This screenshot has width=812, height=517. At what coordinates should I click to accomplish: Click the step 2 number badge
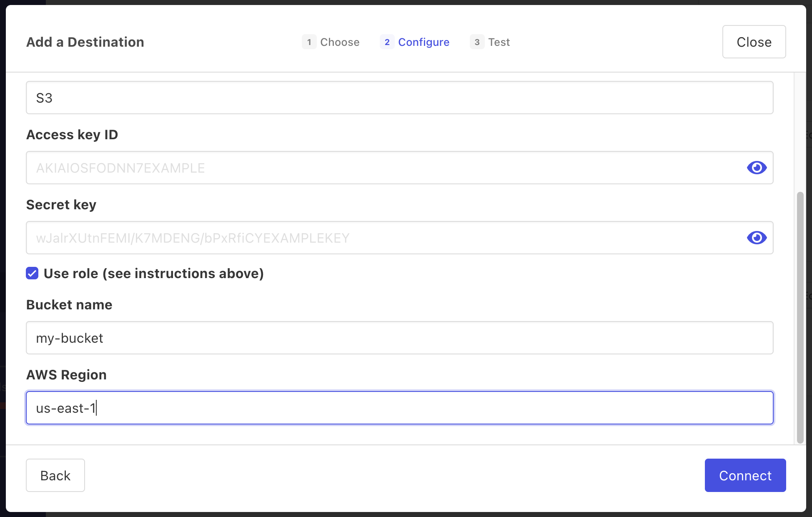coord(387,42)
